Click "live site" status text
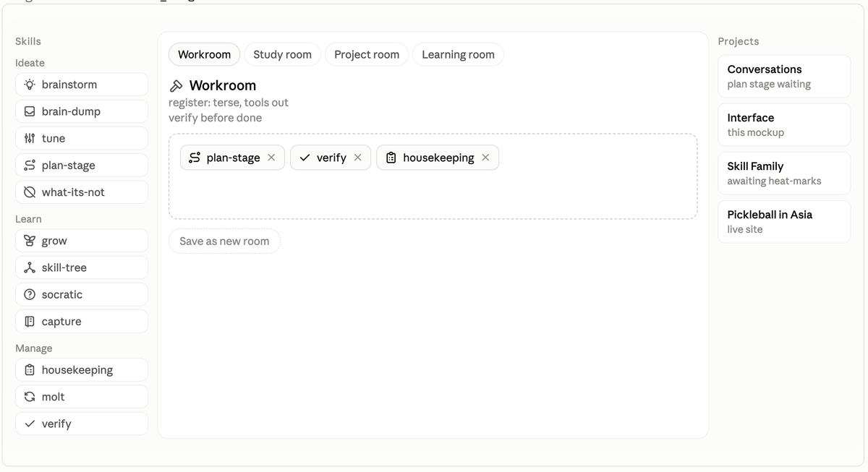Screen dimensions: 868x472 745,229
